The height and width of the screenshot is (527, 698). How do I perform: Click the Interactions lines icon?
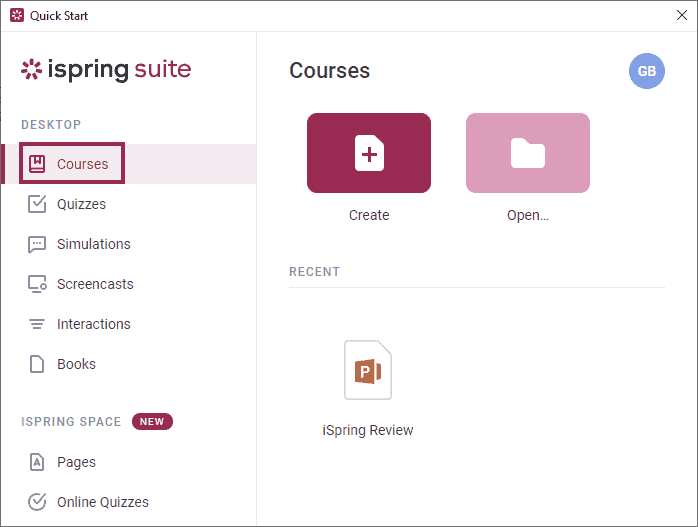pyautogui.click(x=37, y=324)
